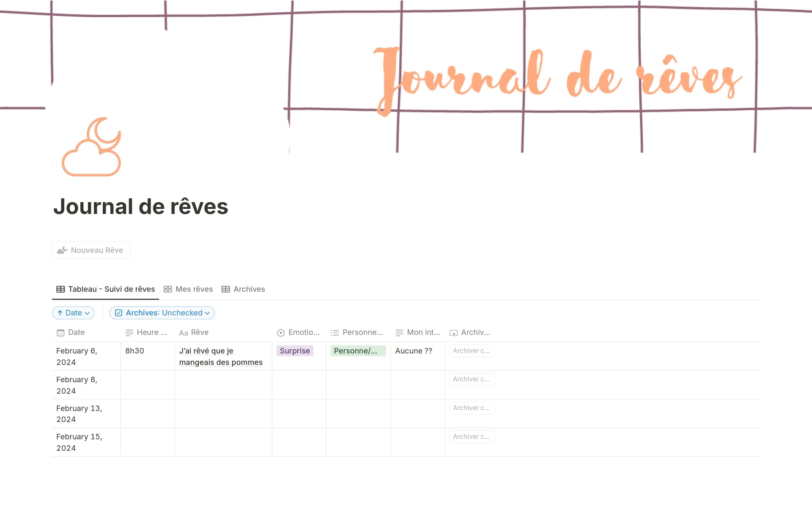
Task: Open the Date sort dropdown
Action: click(73, 313)
